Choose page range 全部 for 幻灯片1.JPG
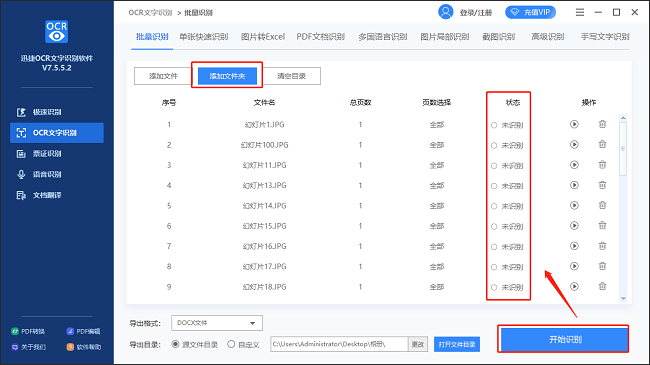This screenshot has height=365, width=650. click(x=437, y=125)
